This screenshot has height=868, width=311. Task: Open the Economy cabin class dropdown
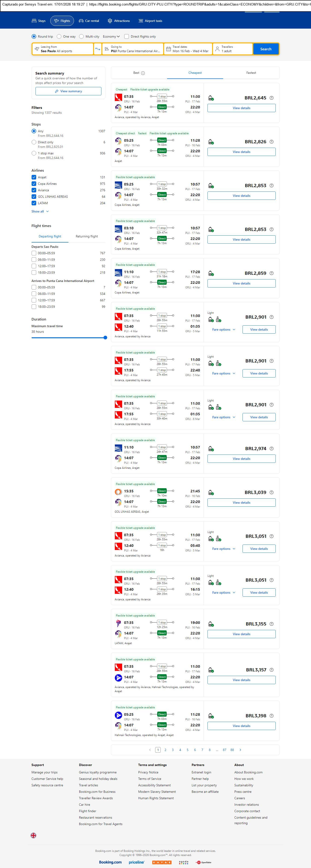[x=111, y=37]
